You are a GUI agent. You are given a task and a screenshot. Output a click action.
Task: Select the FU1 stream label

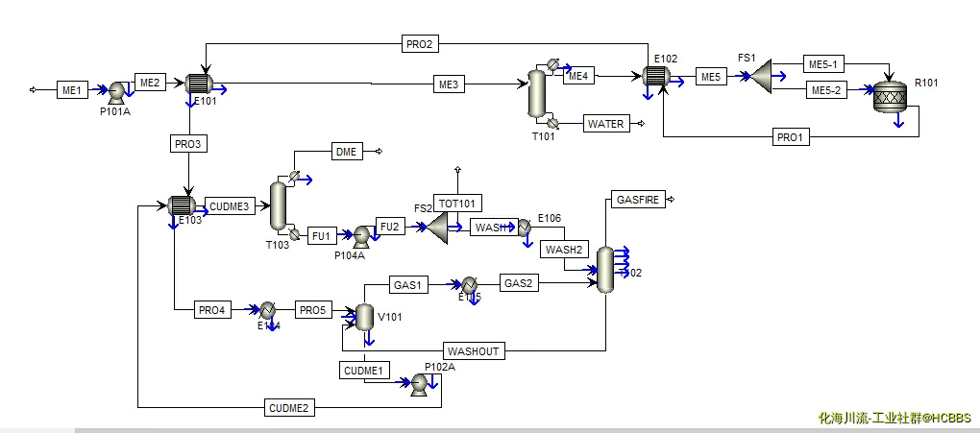pos(321,236)
